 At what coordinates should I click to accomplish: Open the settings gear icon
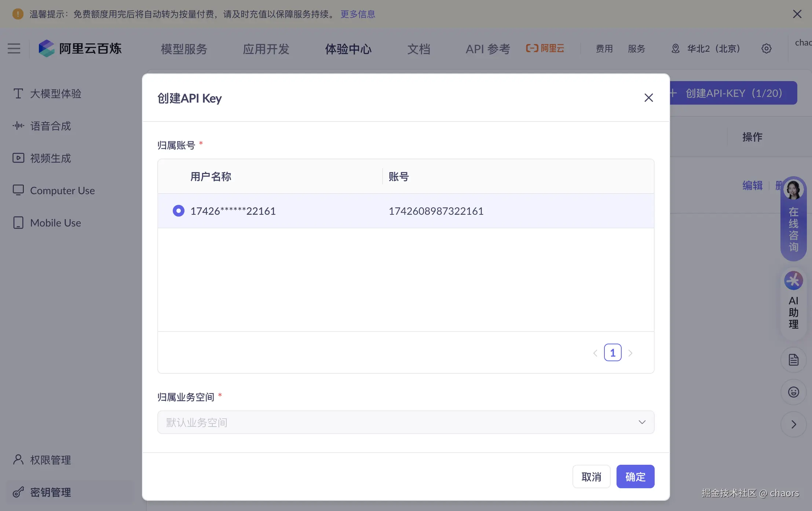pos(766,48)
